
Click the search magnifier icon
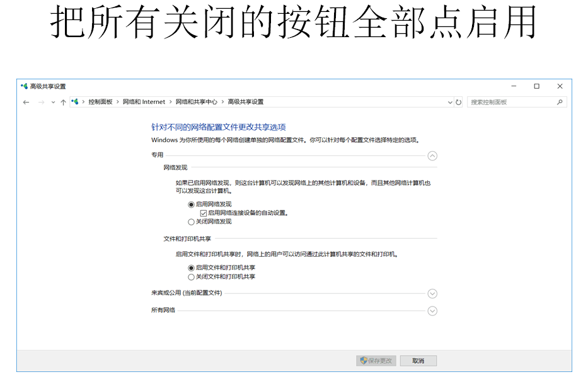[x=560, y=102]
